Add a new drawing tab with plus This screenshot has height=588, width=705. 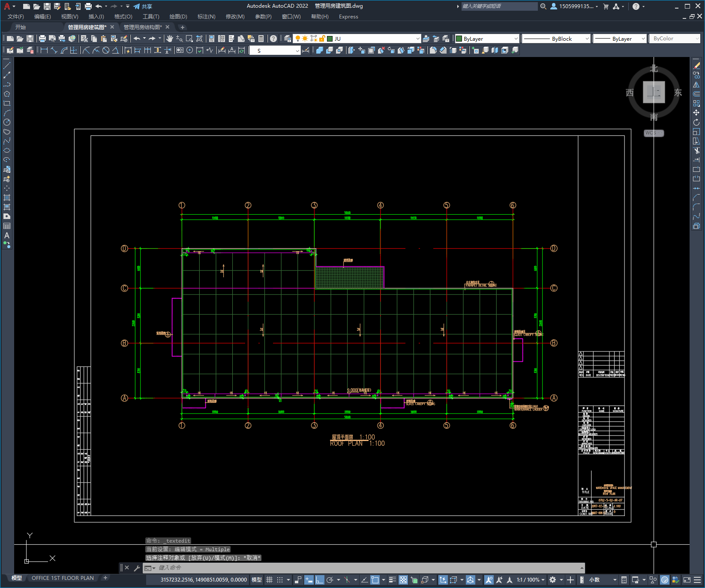point(183,27)
